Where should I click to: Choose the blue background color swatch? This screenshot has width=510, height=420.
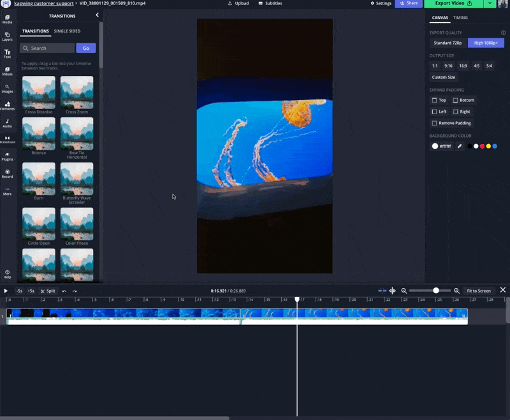tap(495, 146)
